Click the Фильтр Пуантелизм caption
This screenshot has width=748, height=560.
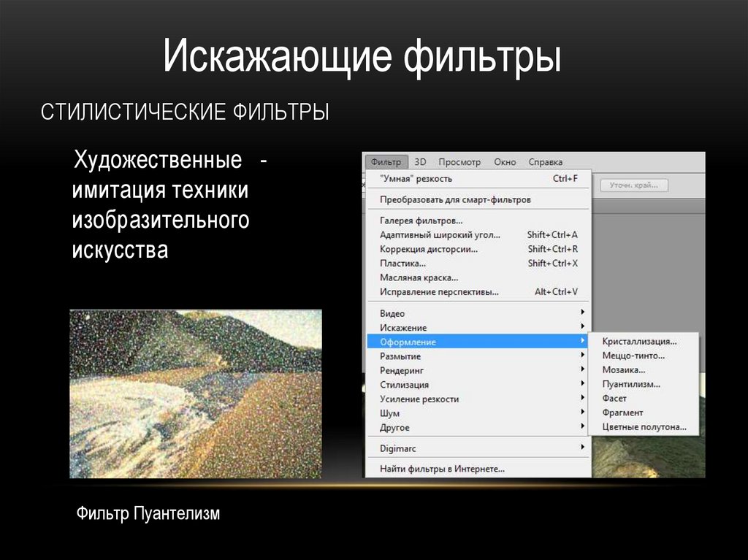148,514
